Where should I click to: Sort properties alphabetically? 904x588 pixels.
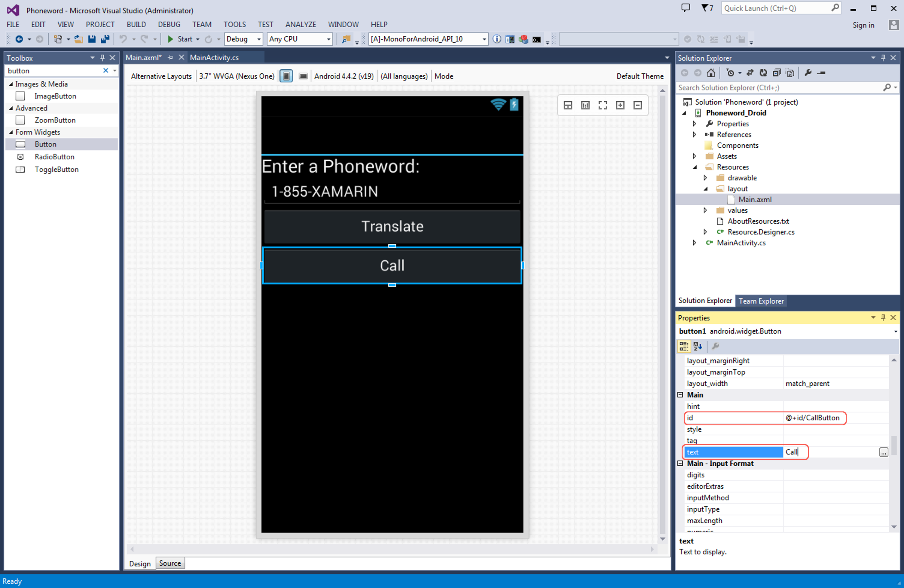tap(697, 346)
